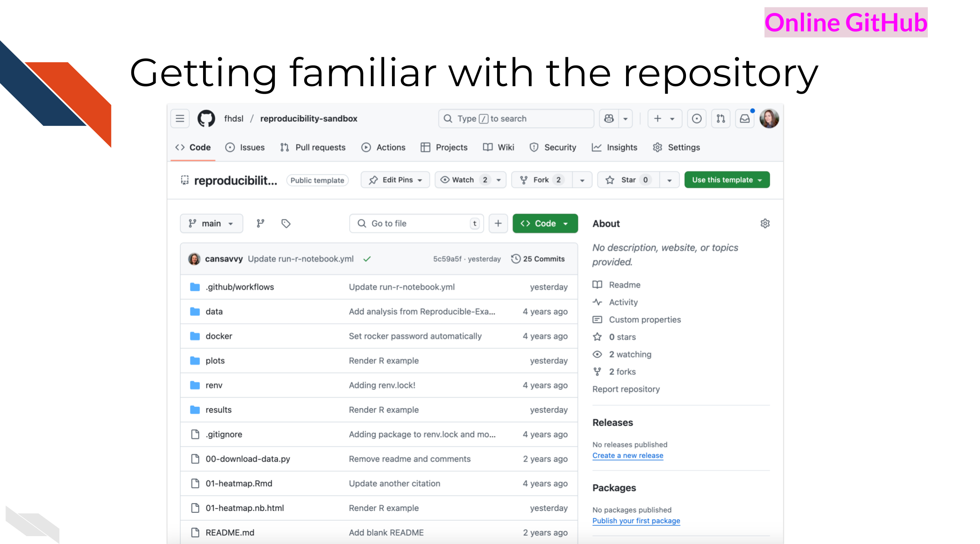The width and height of the screenshot is (980, 544).
Task: Switch to the Security tab
Action: tap(553, 147)
